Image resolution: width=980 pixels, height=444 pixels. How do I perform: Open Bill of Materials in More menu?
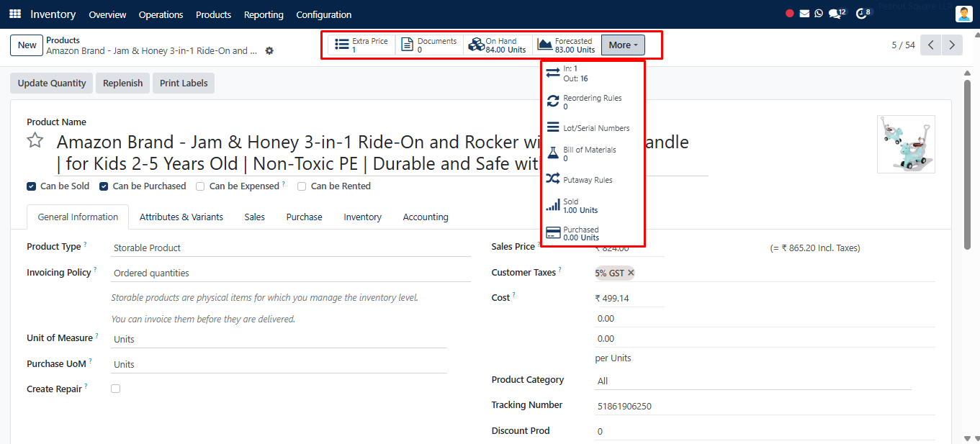(592, 154)
